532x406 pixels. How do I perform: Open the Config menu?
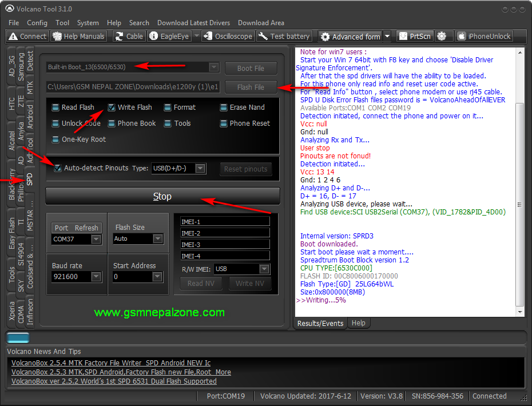37,23
